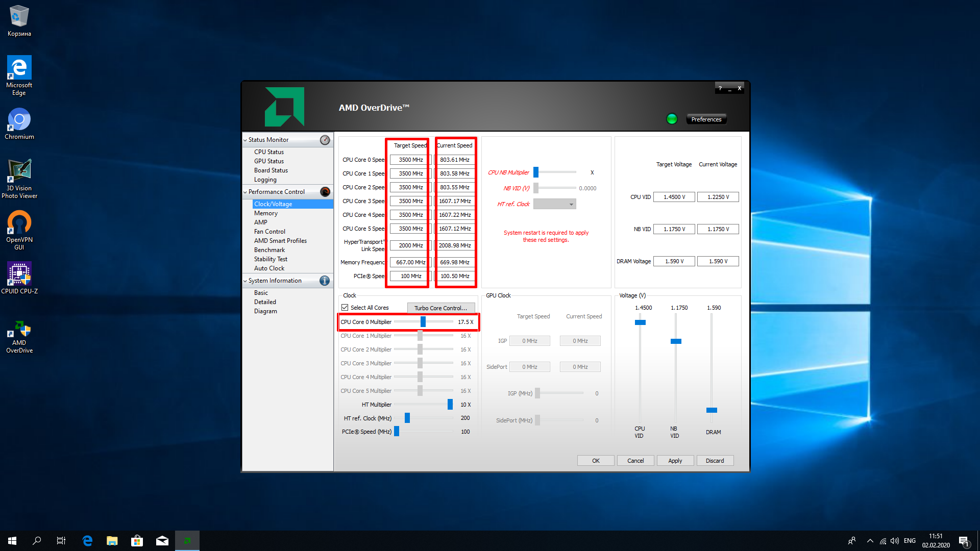Toggle Select All Cores checkbox
980x551 pixels.
345,308
